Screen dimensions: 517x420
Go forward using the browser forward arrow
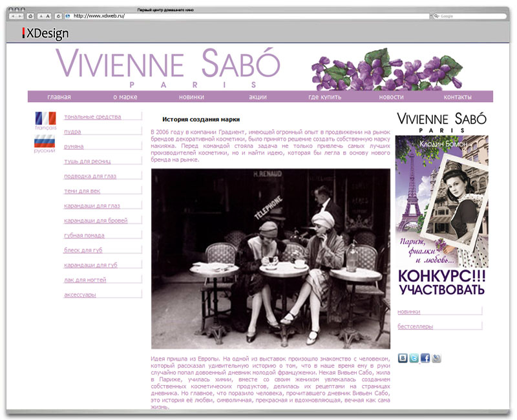coord(20,16)
